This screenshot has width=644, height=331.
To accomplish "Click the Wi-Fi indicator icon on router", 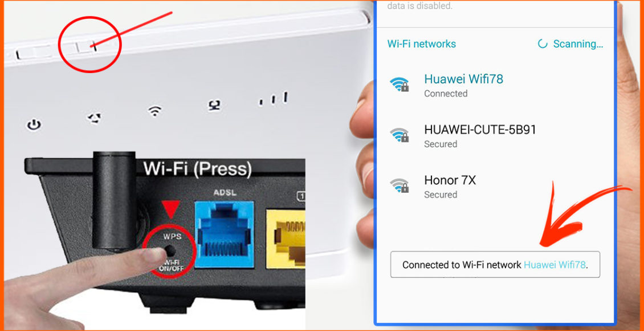I will [x=154, y=110].
